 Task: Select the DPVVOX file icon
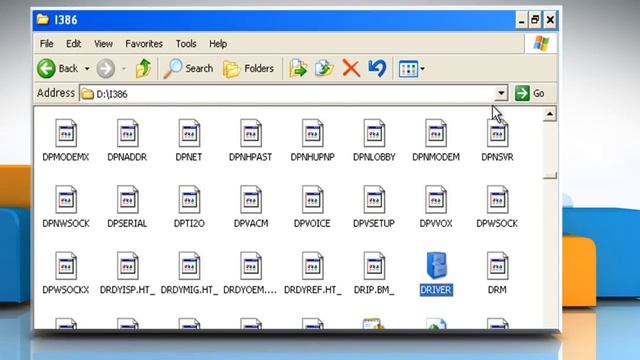pyautogui.click(x=436, y=200)
